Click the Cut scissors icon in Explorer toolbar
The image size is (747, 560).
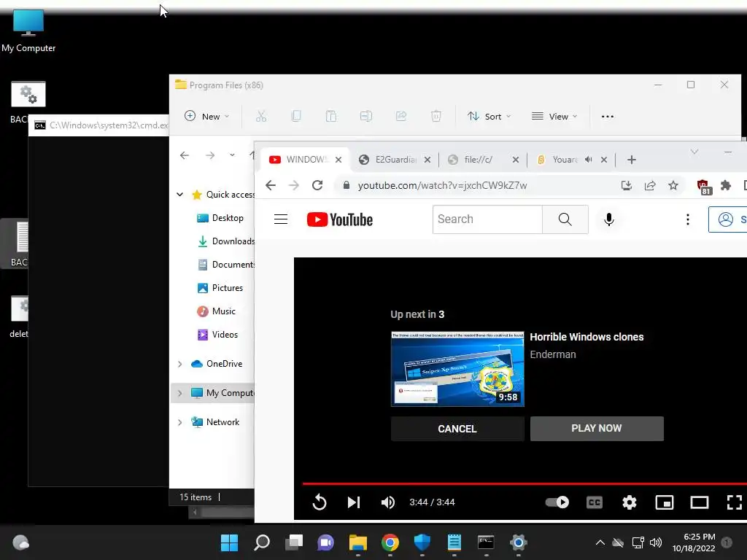(261, 116)
